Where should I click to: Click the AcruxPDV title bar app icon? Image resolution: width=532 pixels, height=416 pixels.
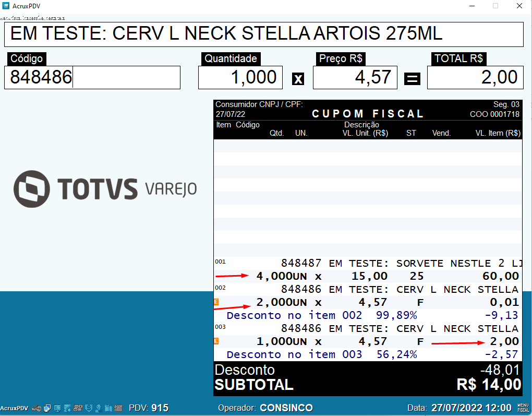click(x=6, y=6)
